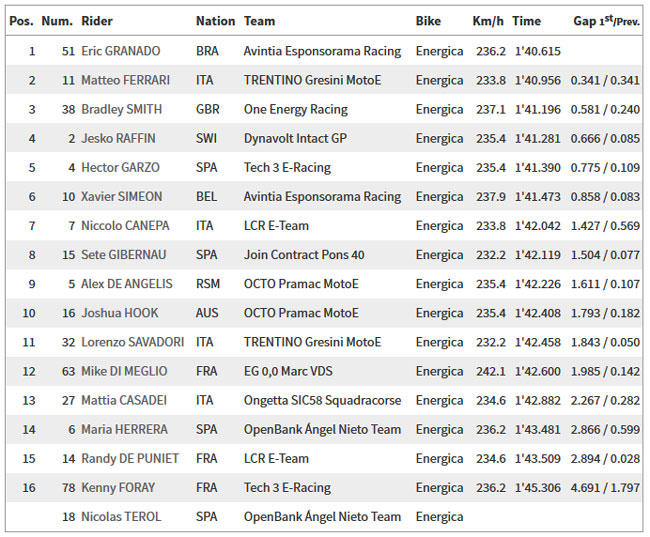
Task: Click Alex DE ANGELIS nation RSM
Action: pos(208,284)
